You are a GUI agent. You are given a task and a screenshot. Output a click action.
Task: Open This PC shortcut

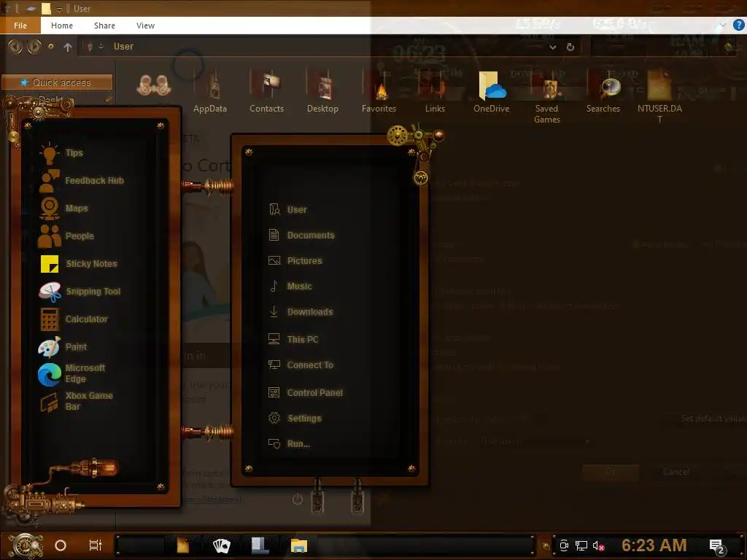(x=293, y=340)
